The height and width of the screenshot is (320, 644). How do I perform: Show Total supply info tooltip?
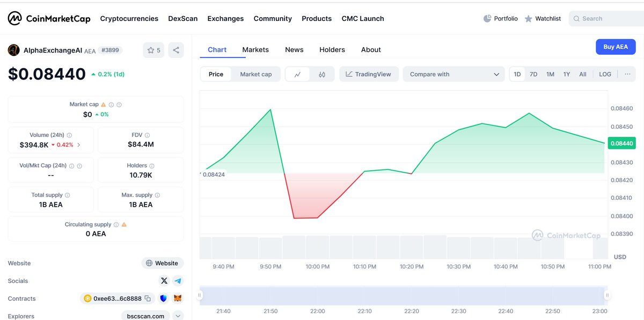pyautogui.click(x=67, y=195)
